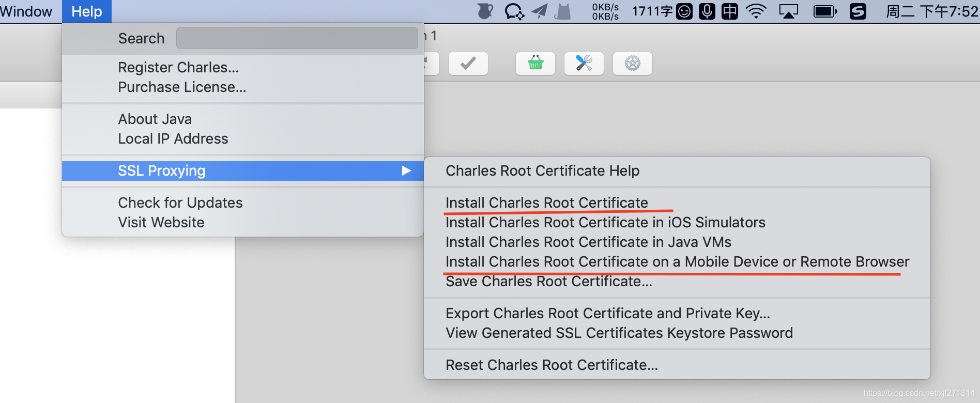Image resolution: width=980 pixels, height=403 pixels.
Task: Open Tools via wrench and screwdriver icon
Action: click(584, 64)
